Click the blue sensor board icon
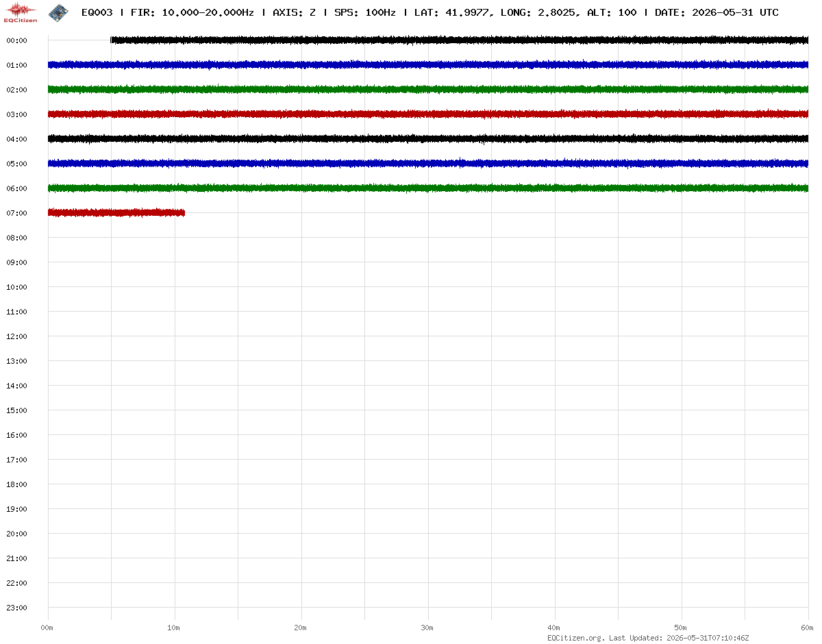This screenshot has width=822, height=644. click(x=58, y=12)
